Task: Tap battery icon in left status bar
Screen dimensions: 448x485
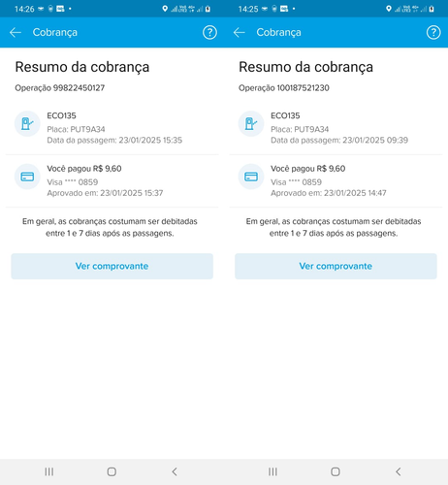Action: coord(208,9)
